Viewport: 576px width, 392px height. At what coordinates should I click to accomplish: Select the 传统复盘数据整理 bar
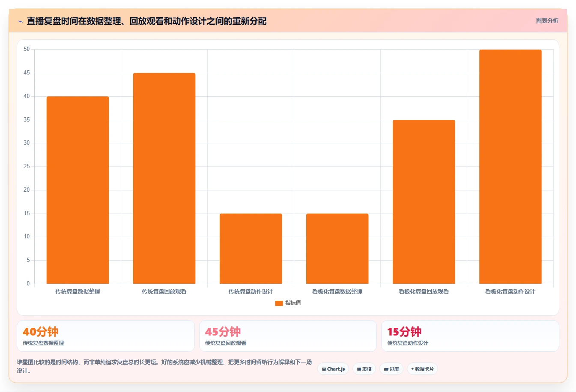click(x=78, y=190)
